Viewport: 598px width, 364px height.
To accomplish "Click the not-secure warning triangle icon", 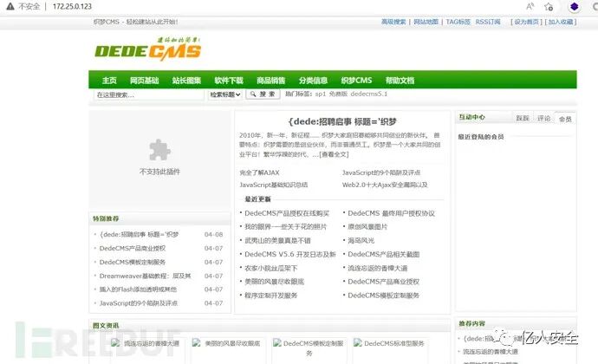I will 10,6.
